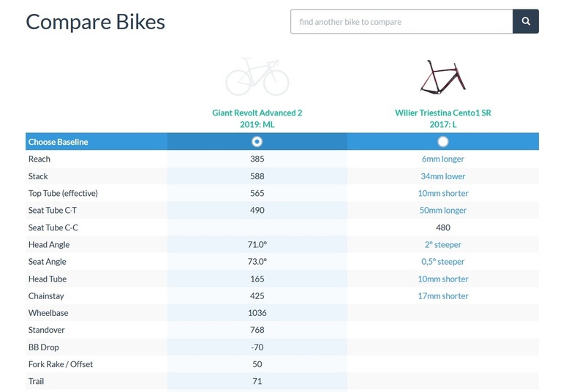Click the BB Drop value -70
The height and width of the screenshot is (392, 585).
click(257, 347)
